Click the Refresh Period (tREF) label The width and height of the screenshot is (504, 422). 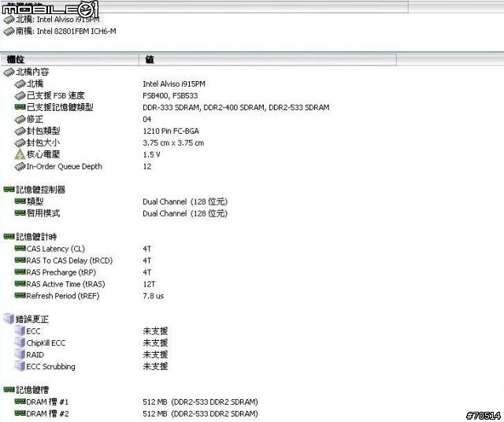tap(63, 296)
